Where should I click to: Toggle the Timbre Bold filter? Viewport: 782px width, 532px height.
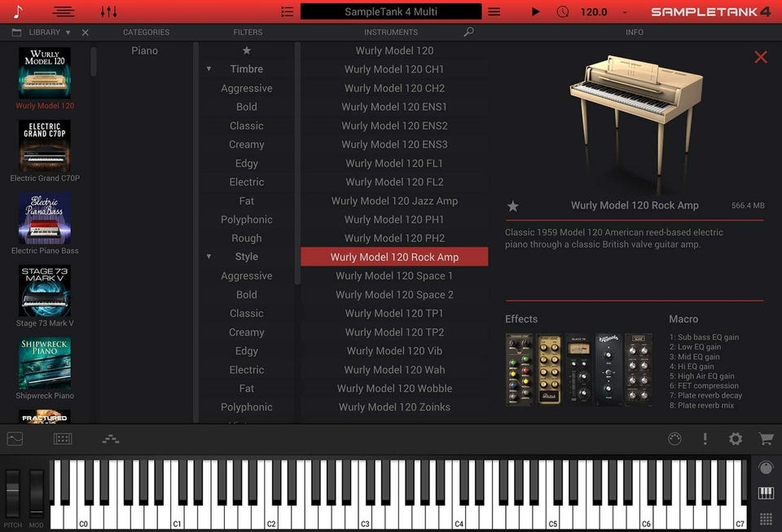pyautogui.click(x=246, y=107)
